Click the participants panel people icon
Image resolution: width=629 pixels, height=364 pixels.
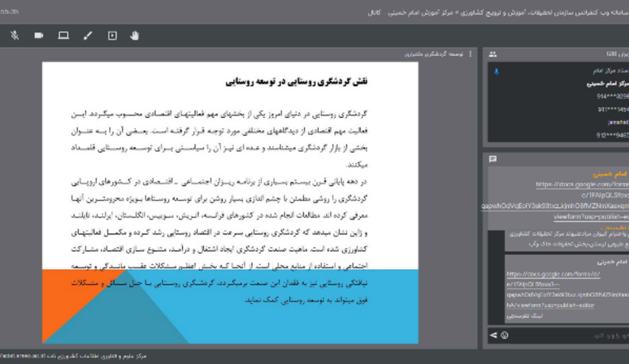click(493, 54)
